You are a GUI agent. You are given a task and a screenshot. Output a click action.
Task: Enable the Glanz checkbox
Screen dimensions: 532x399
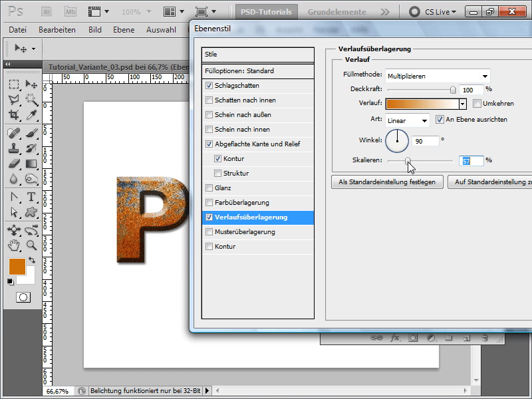tap(209, 188)
